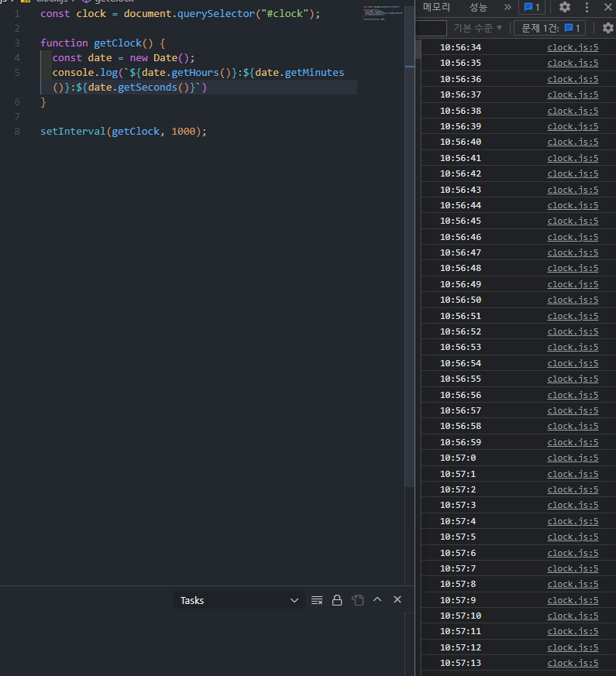Open clock.js:5 link for 10:57:9
Viewport: 616px width, 676px height.
click(573, 600)
